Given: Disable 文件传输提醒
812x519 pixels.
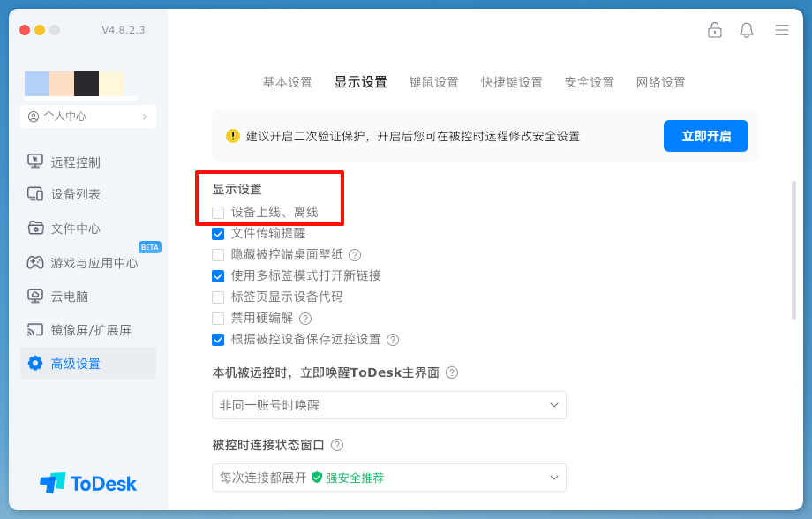Looking at the screenshot, I should [x=216, y=234].
